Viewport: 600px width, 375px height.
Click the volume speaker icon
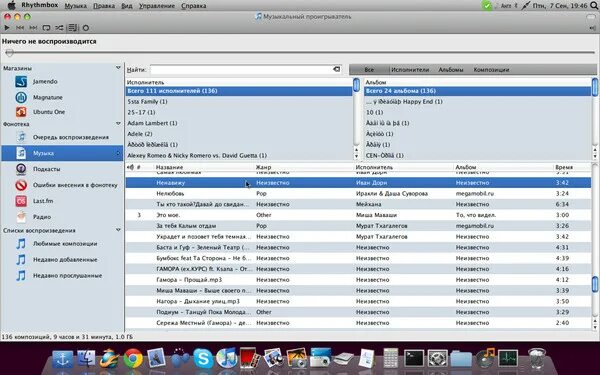593,28
